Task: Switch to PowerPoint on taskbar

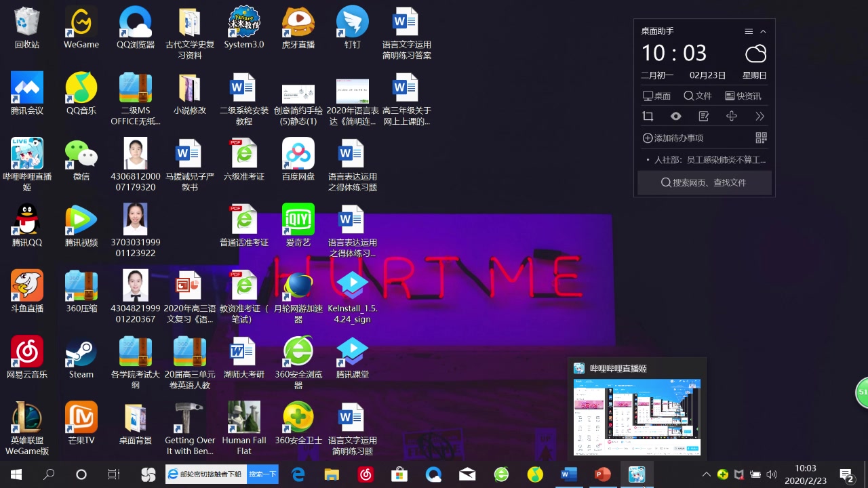Action: click(602, 474)
